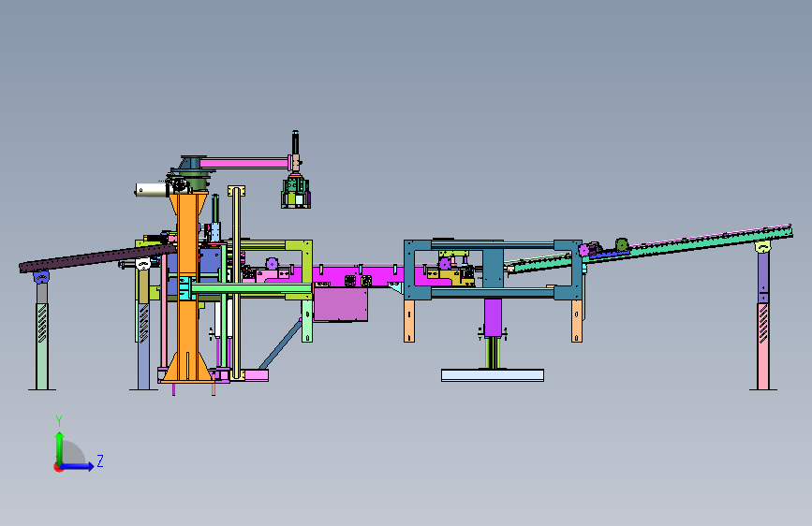Select the pink horizontal robot arm

pos(244,164)
